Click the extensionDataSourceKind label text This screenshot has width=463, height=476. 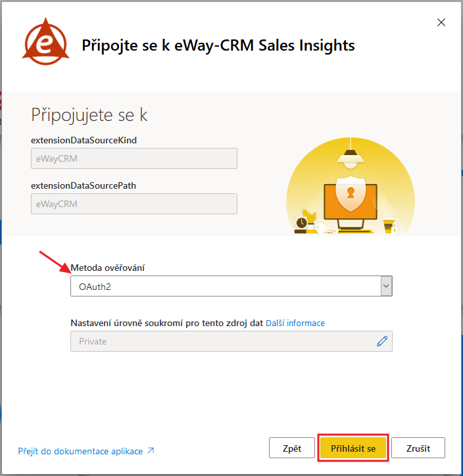point(84,140)
